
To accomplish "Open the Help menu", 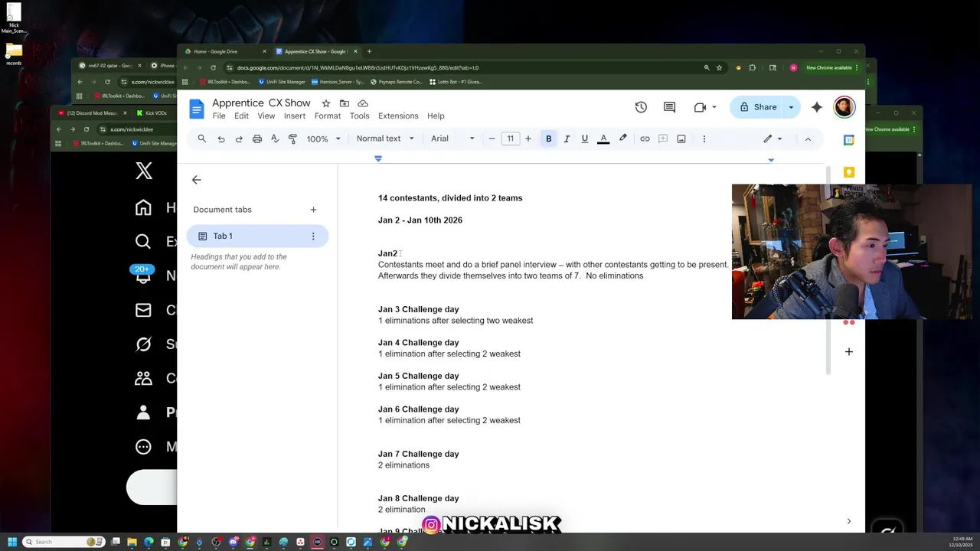I will (436, 116).
